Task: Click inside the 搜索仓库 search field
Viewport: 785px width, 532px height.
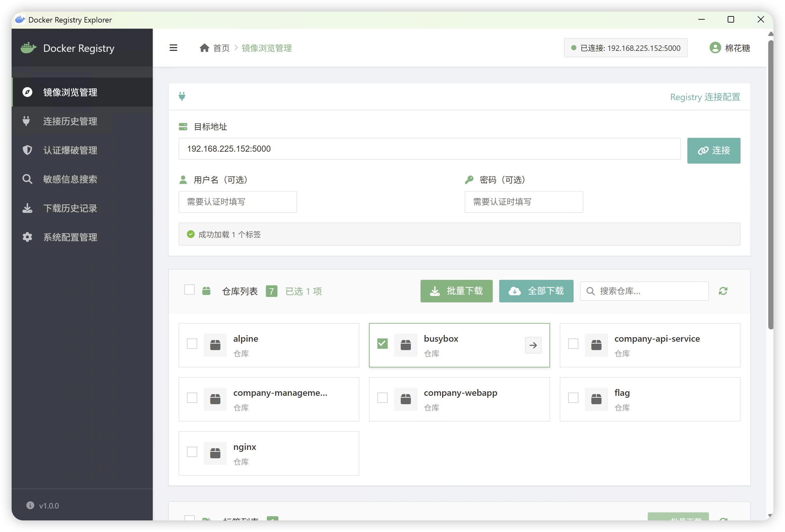Action: pyautogui.click(x=644, y=291)
